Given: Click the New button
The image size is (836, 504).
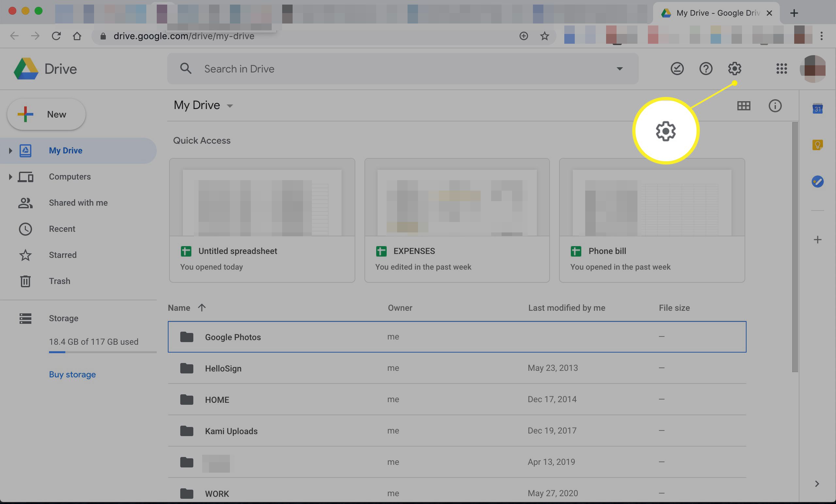Looking at the screenshot, I should (46, 114).
